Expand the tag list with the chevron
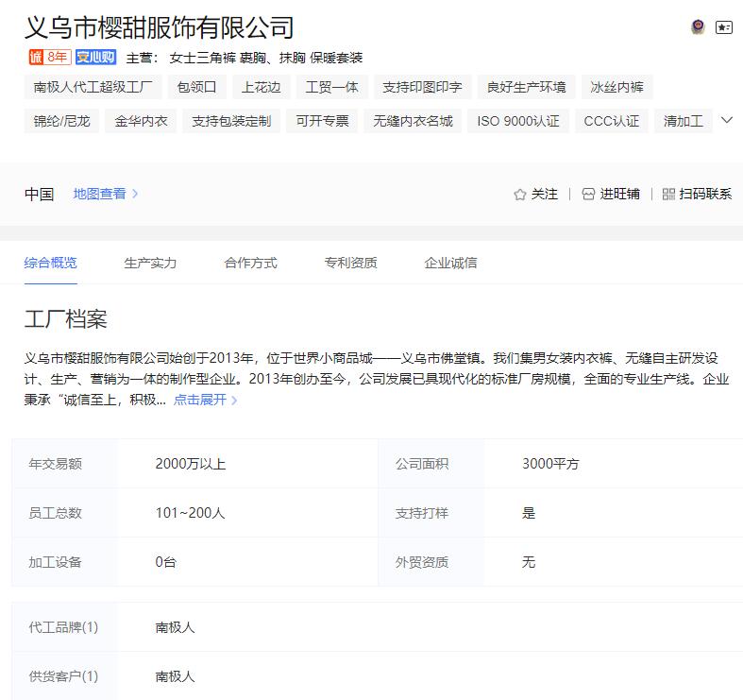The width and height of the screenshot is (743, 700). (x=726, y=120)
